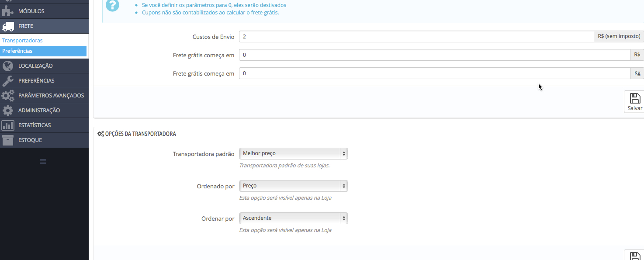Save shipping costs with Salvar button
The height and width of the screenshot is (260, 644).
pyautogui.click(x=634, y=102)
